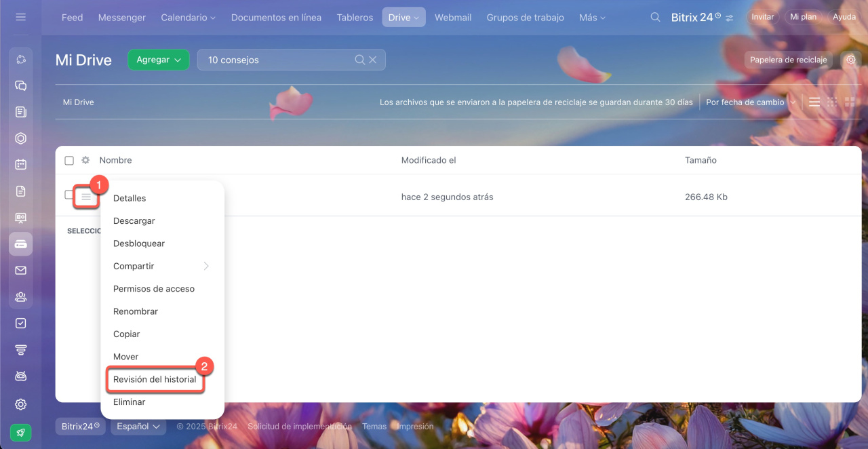
Task: Tick the checkbox on the file row
Action: 68,195
